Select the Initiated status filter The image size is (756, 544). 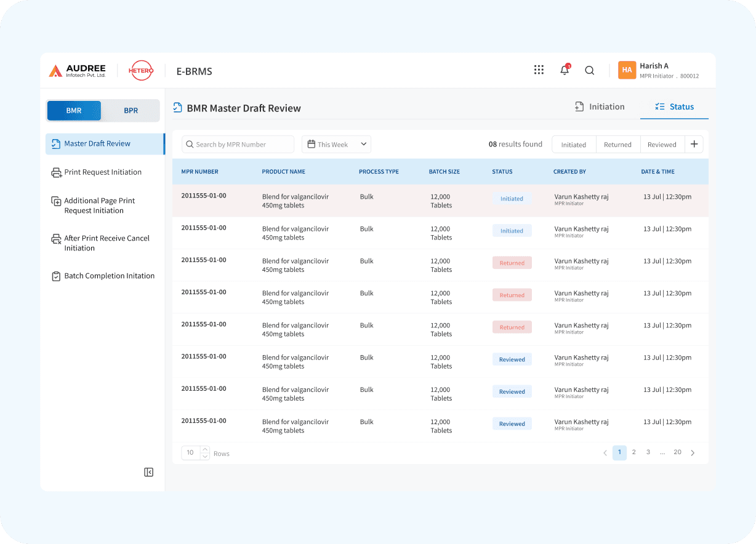573,144
